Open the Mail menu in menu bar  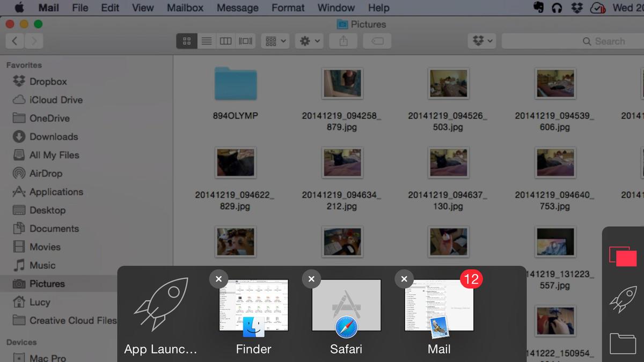(x=49, y=8)
